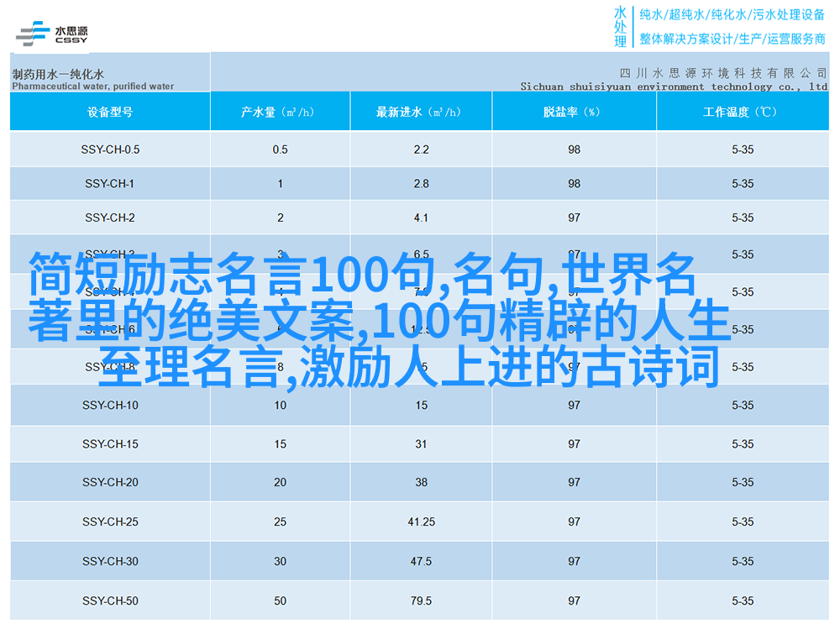
Task: Click the 四川水思源环境科技有限公司 company name
Action: pyautogui.click(x=723, y=73)
